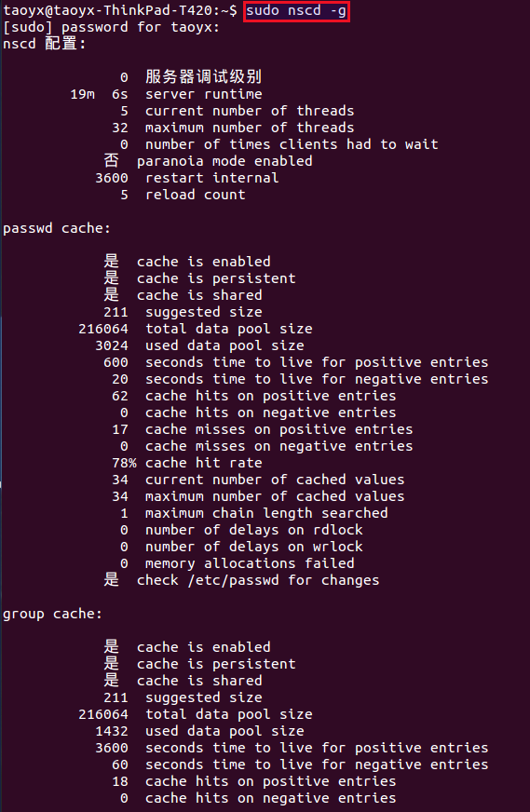Click the highlighted sudo nscd -g command
Screen dimensions: 530x812
296,11
